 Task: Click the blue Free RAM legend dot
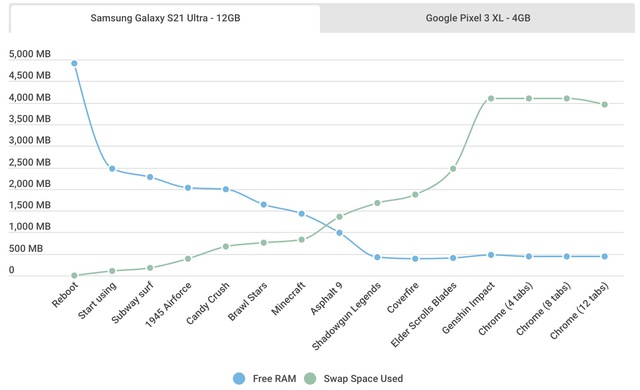coord(239,379)
